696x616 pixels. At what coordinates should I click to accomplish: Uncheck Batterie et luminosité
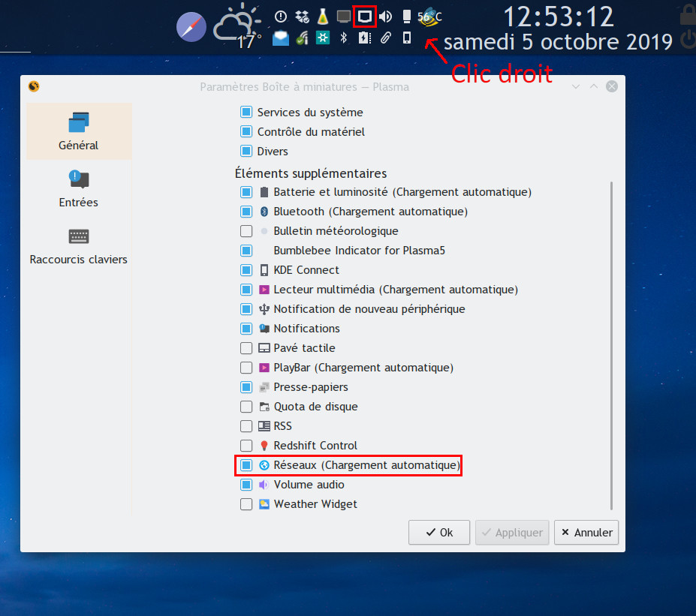tap(246, 191)
